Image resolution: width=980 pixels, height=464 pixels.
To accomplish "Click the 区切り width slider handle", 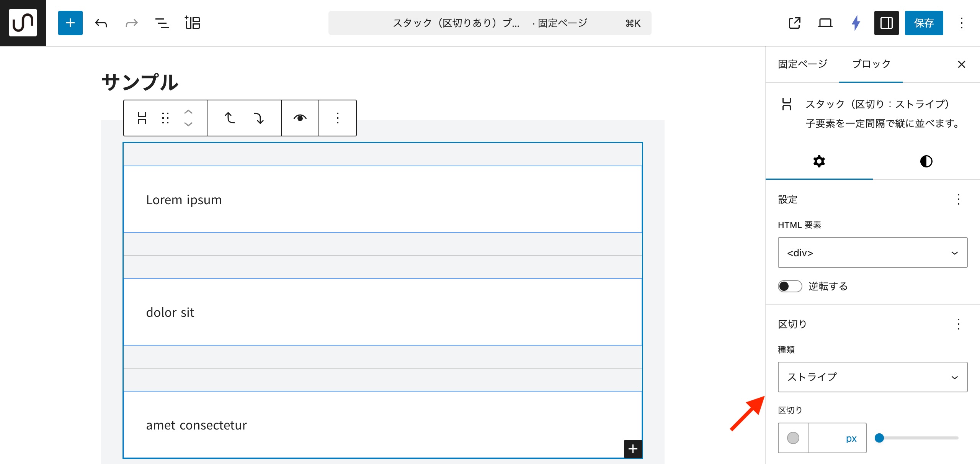I will (879, 438).
